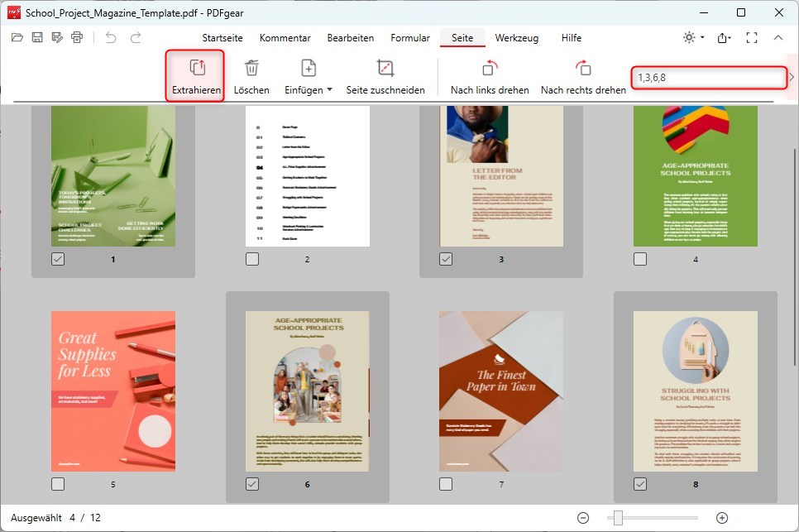Click the fullscreen icon
The height and width of the screenshot is (532, 799).
751,37
